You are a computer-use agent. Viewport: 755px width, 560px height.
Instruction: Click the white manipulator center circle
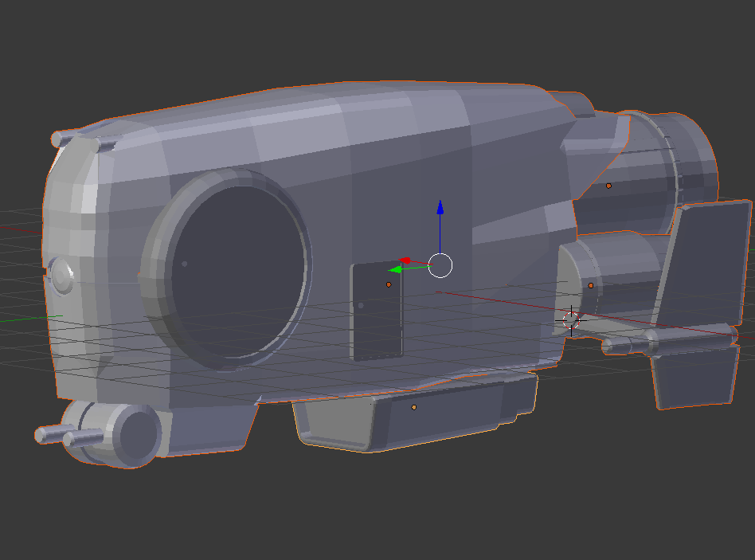[x=440, y=265]
